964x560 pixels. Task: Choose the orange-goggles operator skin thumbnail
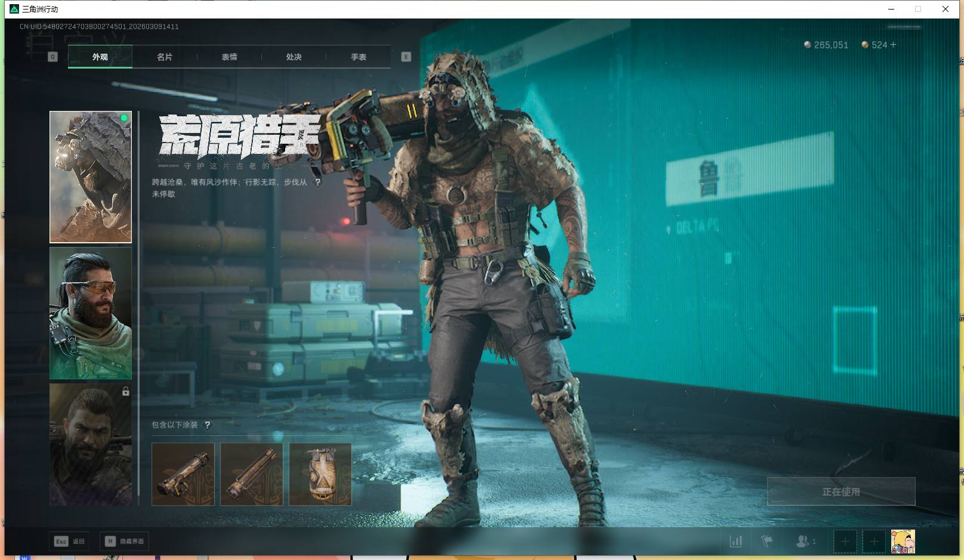pos(91,313)
